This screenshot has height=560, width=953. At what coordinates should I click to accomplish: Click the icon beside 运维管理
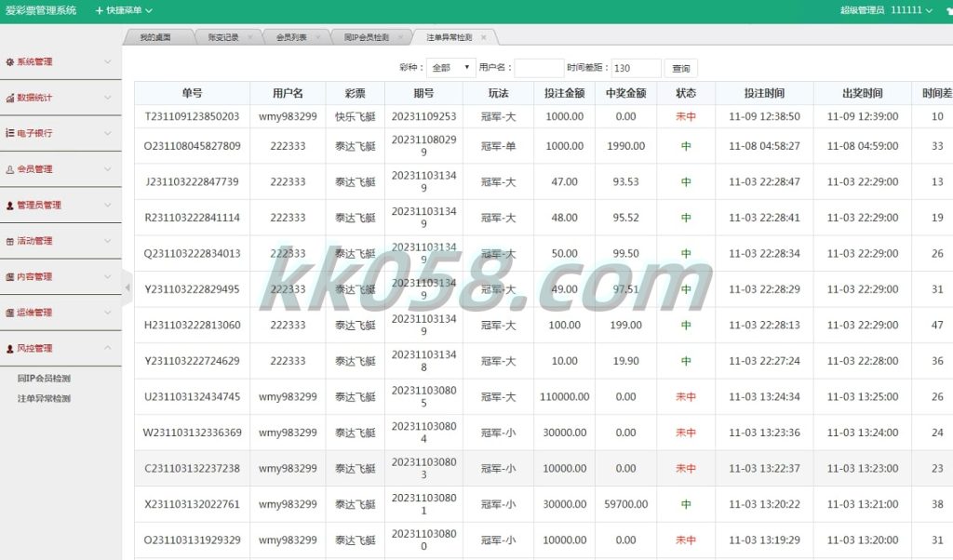tap(9, 313)
